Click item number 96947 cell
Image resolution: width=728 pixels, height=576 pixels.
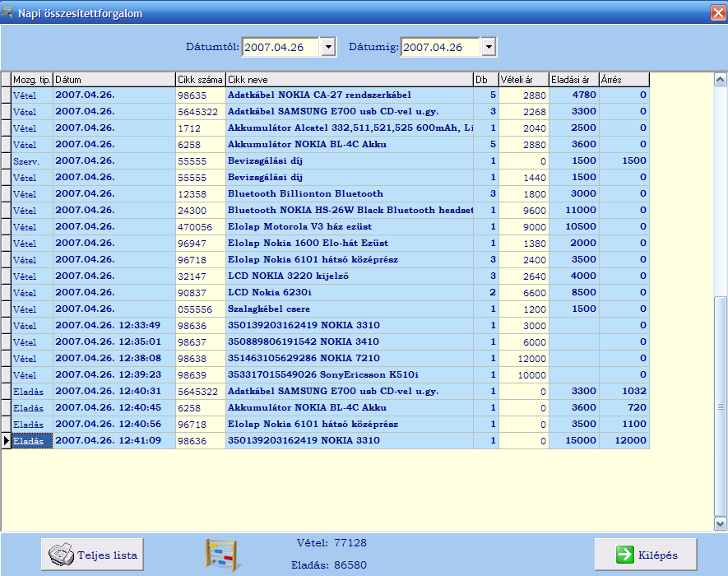[x=201, y=244]
